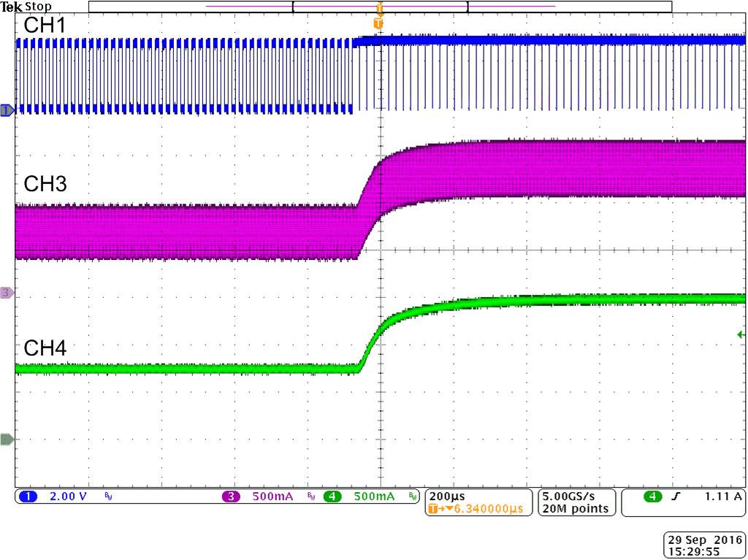Select the CH3 ground reference marker on left edge
The width and height of the screenshot is (748, 560).
[5, 291]
